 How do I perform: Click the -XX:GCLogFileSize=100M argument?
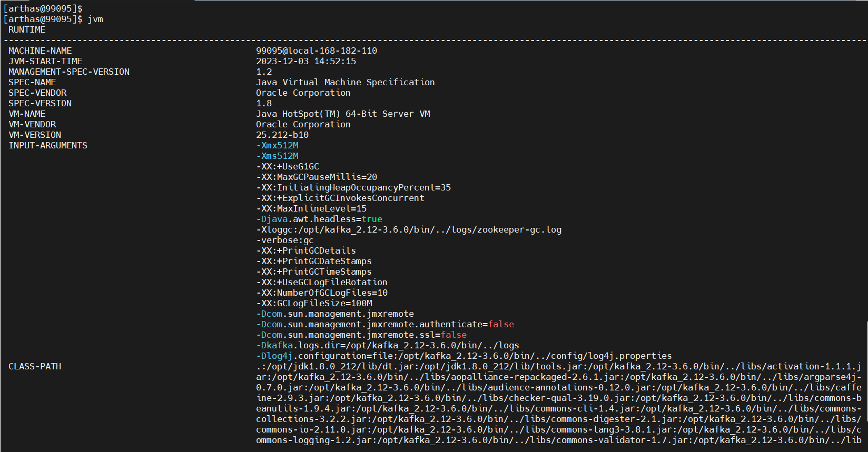coord(314,304)
